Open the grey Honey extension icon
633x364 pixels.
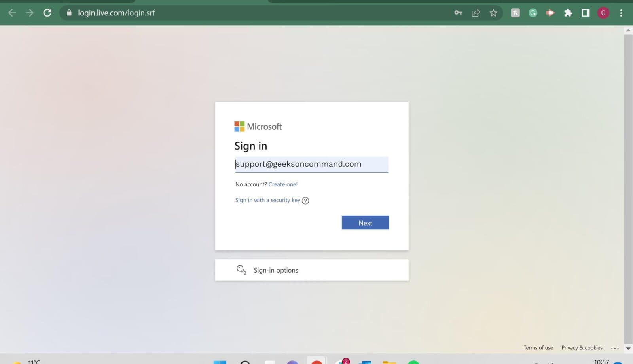tap(515, 13)
